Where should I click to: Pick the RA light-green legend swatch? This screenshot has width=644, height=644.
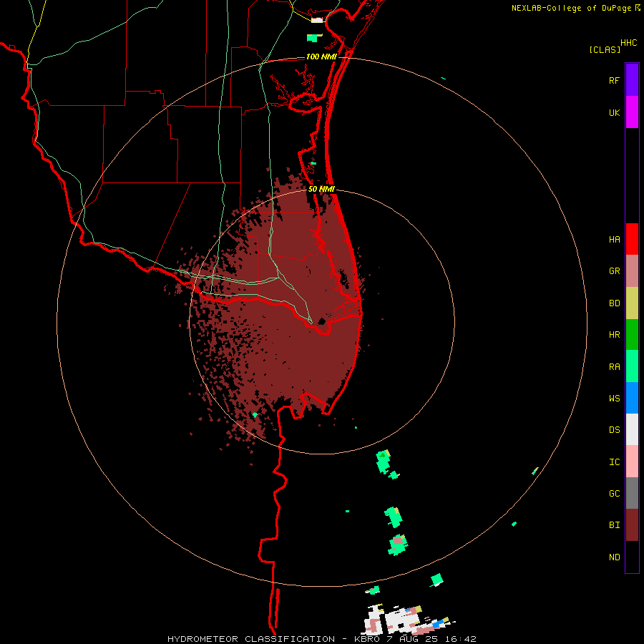point(632,366)
